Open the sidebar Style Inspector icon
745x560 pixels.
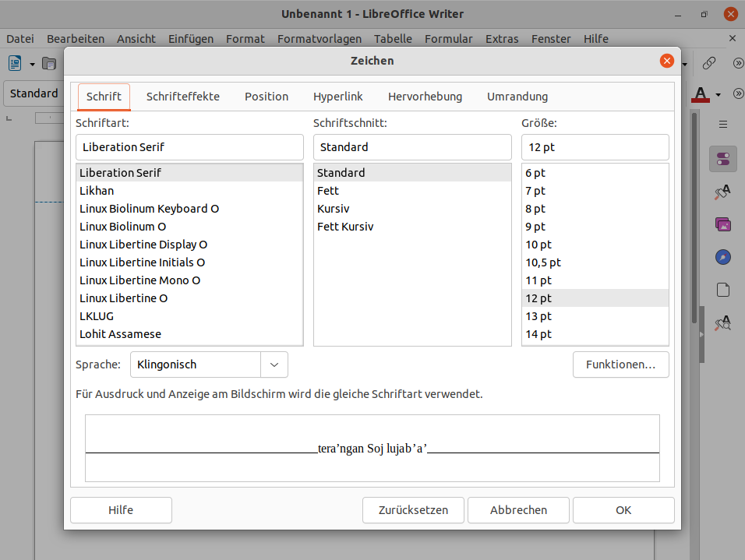pos(723,323)
